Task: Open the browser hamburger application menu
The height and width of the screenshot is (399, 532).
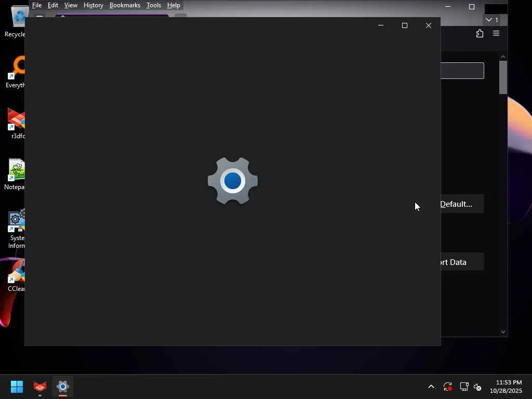Action: pos(496,33)
